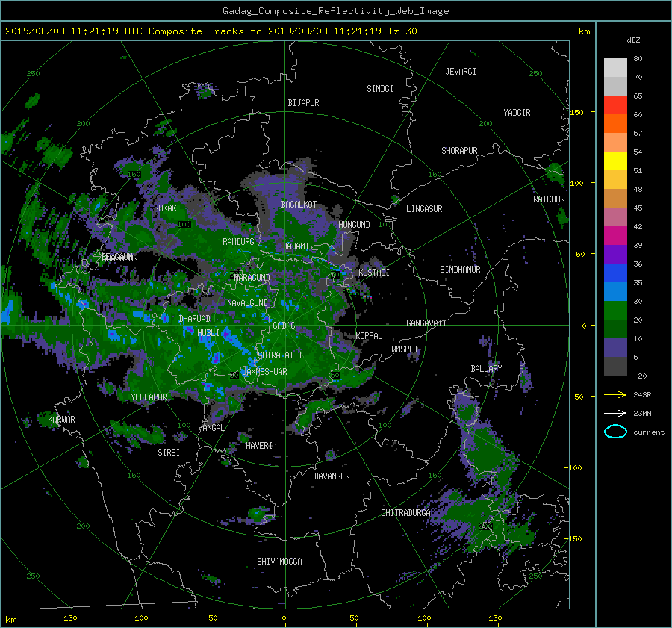Click the white 23MN track arrow in legend
672x628 pixels.
click(x=615, y=413)
